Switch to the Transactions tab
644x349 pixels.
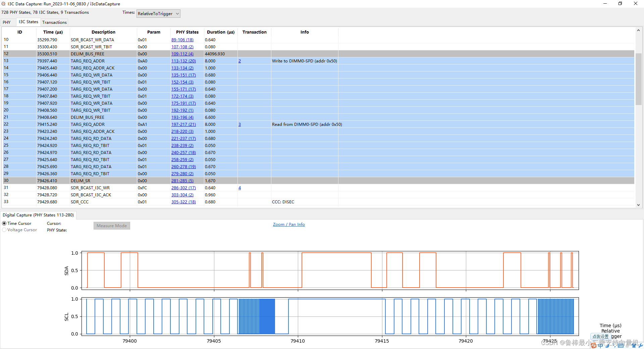pyautogui.click(x=54, y=22)
